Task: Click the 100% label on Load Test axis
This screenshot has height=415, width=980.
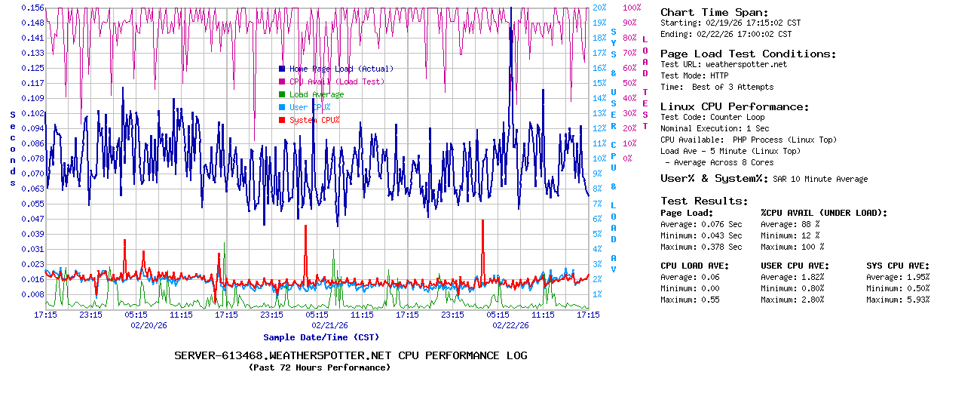Action: pyautogui.click(x=631, y=8)
